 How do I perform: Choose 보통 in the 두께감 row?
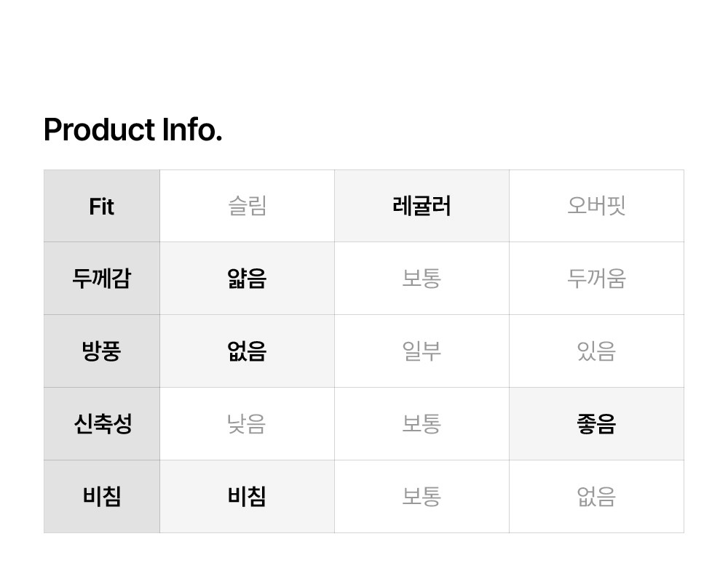pyautogui.click(x=422, y=279)
